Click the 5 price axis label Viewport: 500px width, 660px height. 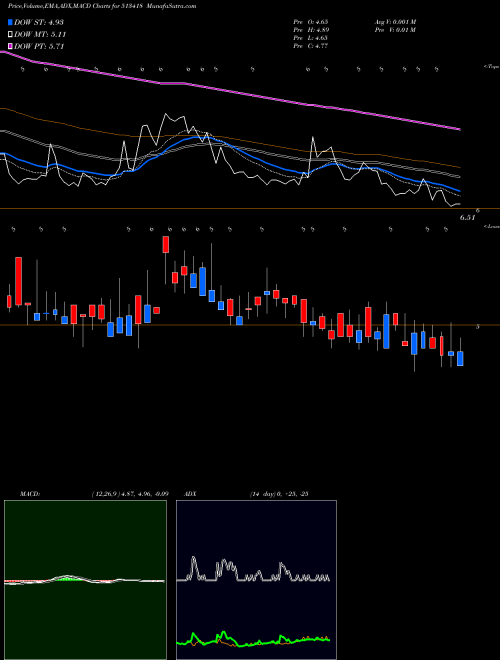[x=477, y=327]
